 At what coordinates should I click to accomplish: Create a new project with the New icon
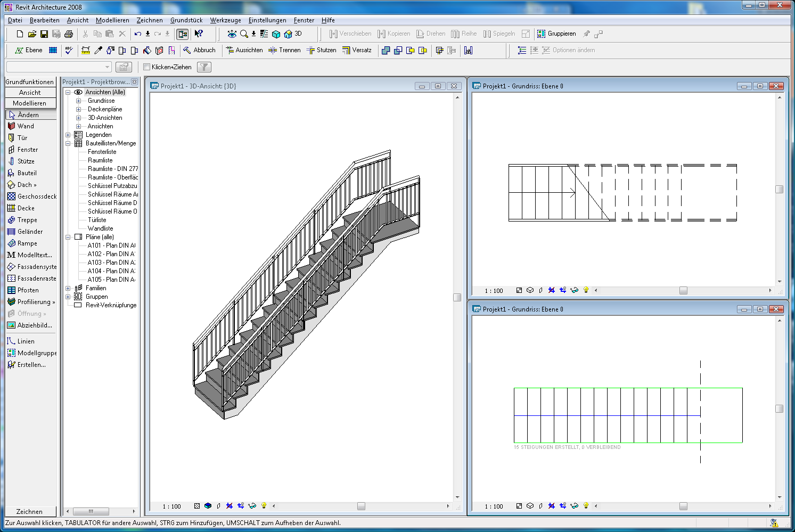20,34
